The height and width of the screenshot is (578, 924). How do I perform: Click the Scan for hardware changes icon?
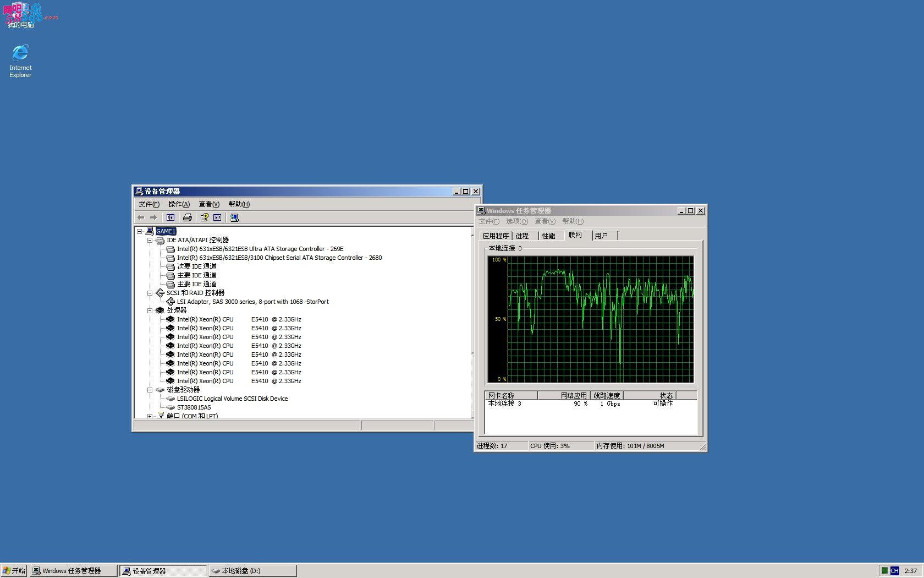click(x=234, y=217)
